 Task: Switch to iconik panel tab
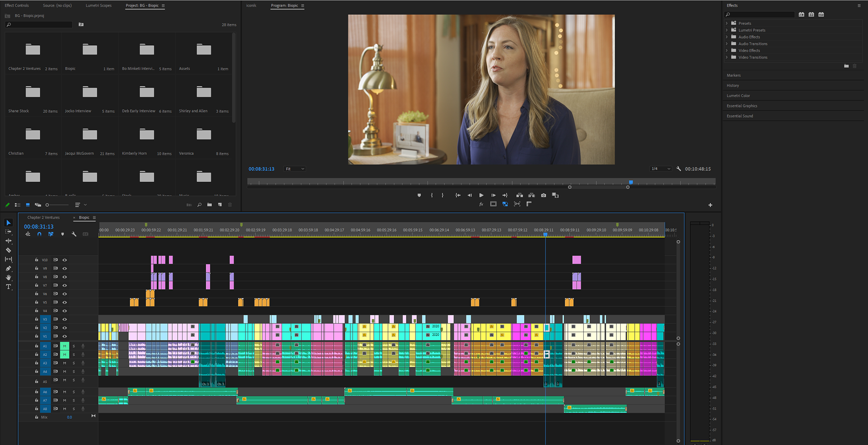(251, 5)
